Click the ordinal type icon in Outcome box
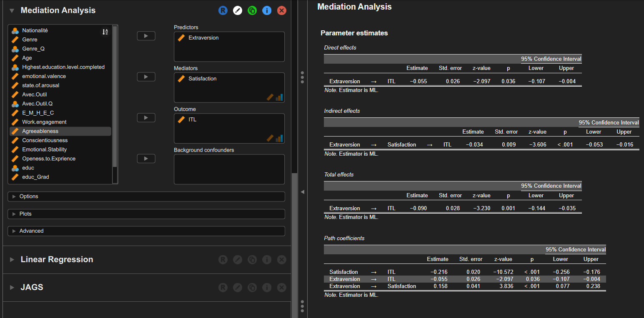 pos(279,138)
